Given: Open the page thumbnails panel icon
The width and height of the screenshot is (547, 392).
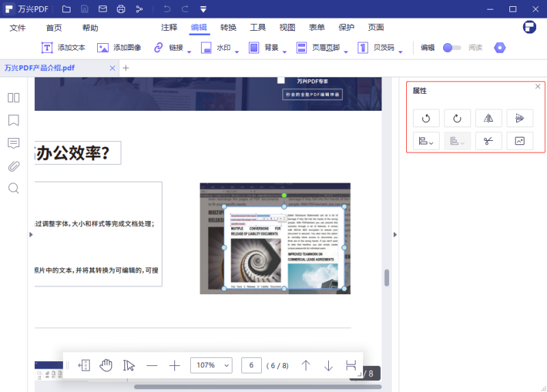Looking at the screenshot, I should click(x=14, y=98).
